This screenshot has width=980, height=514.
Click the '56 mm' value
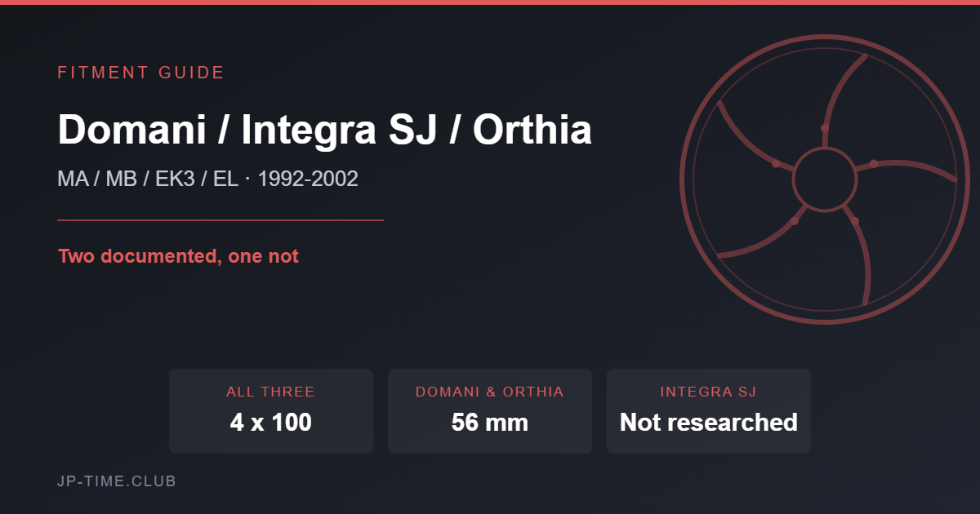[x=490, y=423]
